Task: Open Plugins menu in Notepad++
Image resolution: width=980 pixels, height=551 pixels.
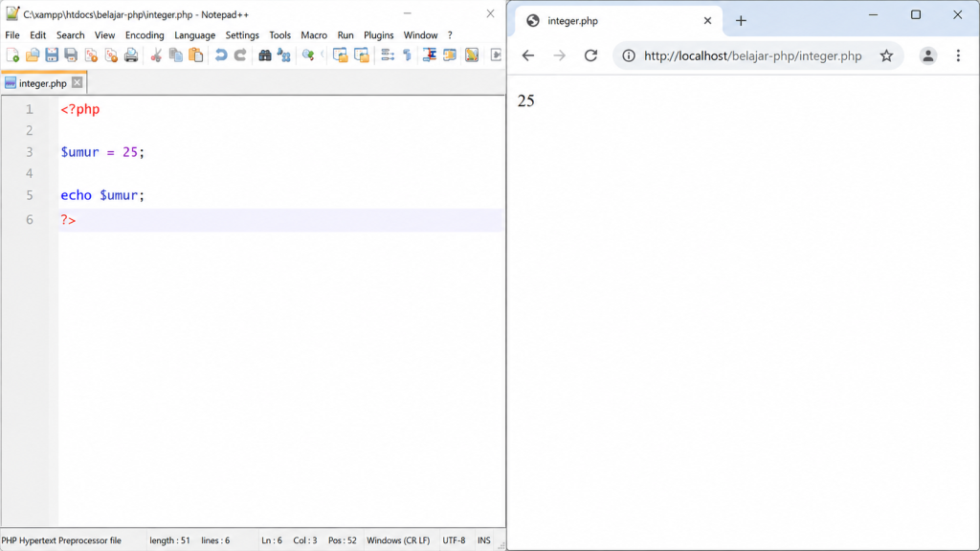Action: pyautogui.click(x=379, y=35)
